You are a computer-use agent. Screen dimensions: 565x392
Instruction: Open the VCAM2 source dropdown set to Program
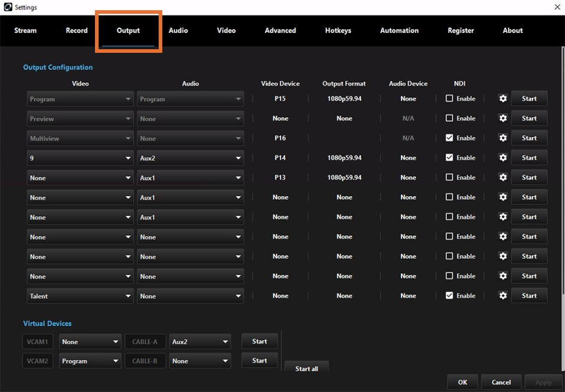90,361
